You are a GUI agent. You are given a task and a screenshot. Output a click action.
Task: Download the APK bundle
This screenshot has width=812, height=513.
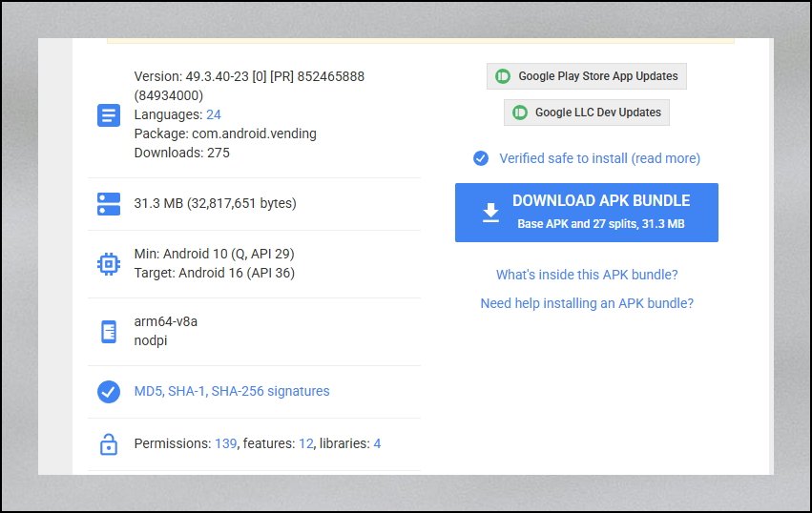(x=587, y=213)
